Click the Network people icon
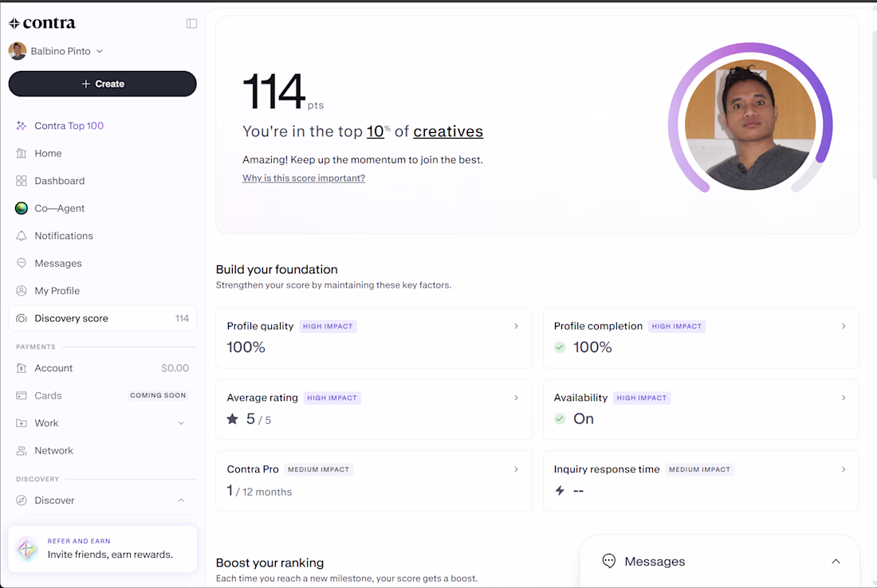Viewport: 877px width, 588px height. tap(22, 450)
